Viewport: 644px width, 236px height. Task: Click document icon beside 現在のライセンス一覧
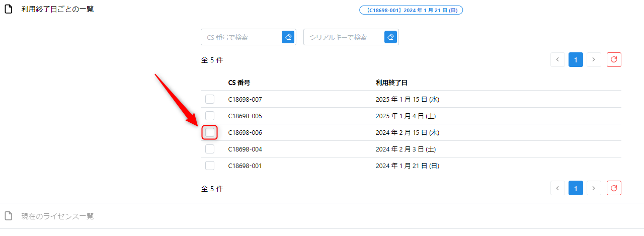[x=8, y=216]
